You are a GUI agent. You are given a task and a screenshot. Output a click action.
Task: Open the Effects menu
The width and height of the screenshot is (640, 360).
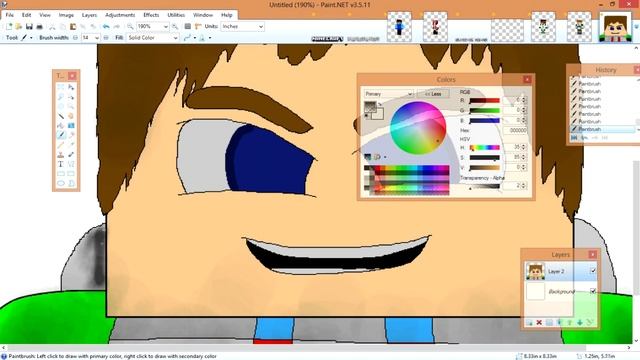click(151, 15)
